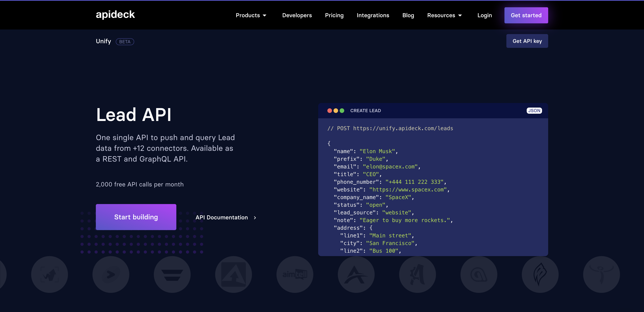Expand the Products dropdown menu
644x312 pixels.
[251, 16]
